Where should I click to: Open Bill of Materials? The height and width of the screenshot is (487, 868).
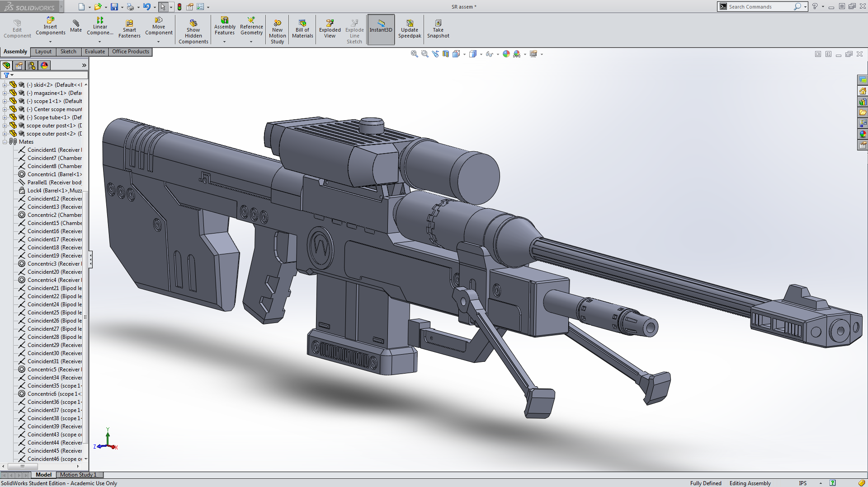[302, 29]
